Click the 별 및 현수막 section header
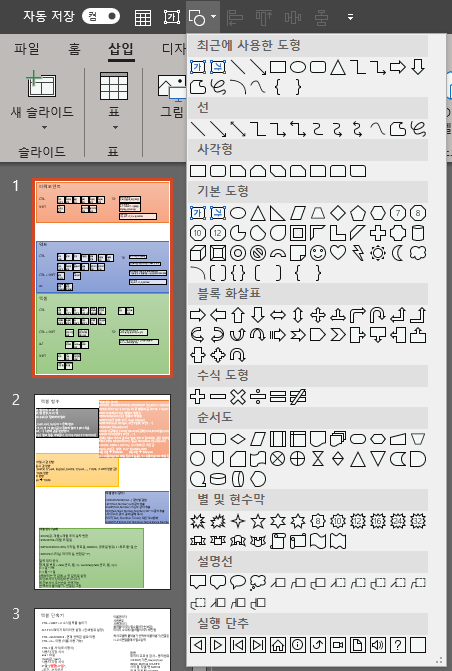This screenshot has width=452, height=671. click(x=308, y=499)
